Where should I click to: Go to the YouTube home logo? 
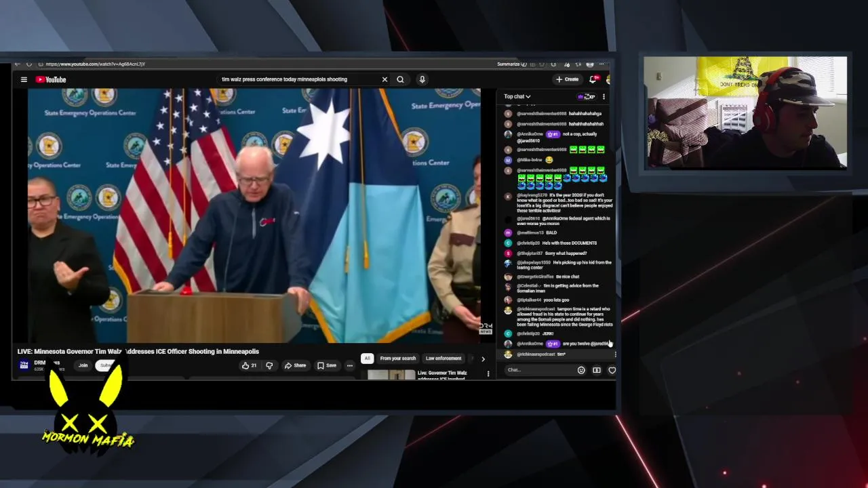pyautogui.click(x=51, y=79)
